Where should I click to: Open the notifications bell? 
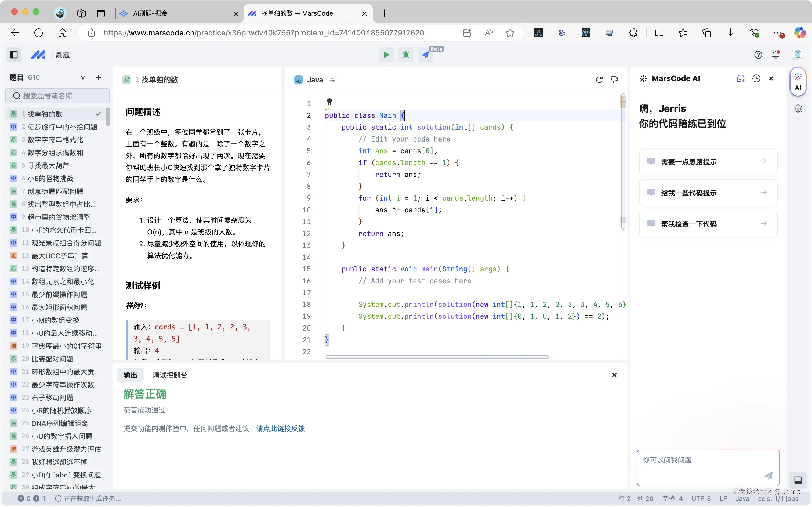(775, 55)
